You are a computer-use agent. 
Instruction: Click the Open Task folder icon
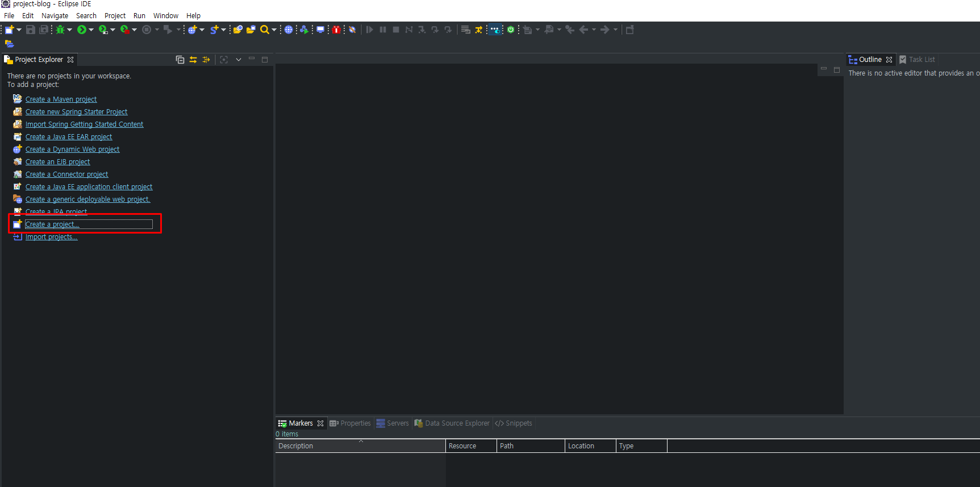coord(251,30)
